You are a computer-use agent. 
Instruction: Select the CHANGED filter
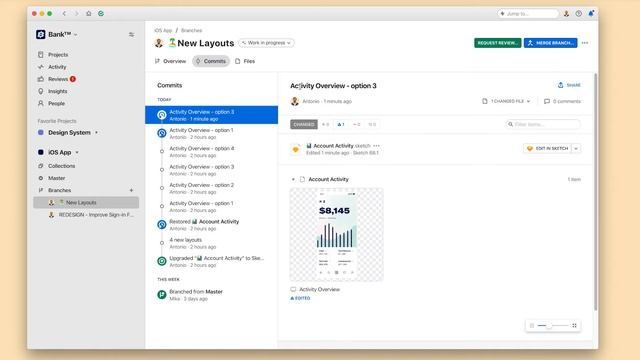coord(304,124)
